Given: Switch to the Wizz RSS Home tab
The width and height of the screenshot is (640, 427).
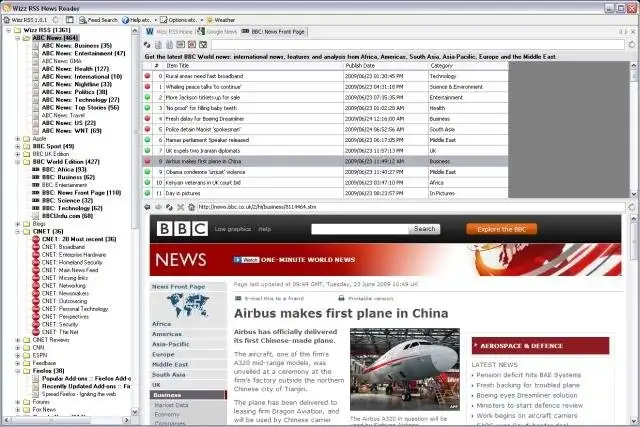Looking at the screenshot, I should point(169,31).
